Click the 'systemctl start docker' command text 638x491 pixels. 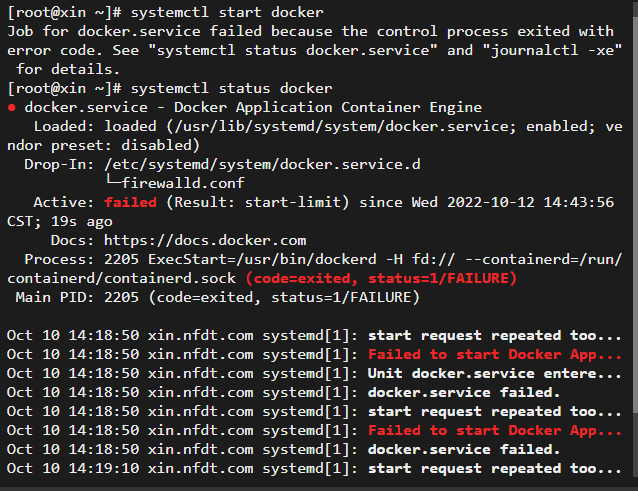tap(227, 12)
